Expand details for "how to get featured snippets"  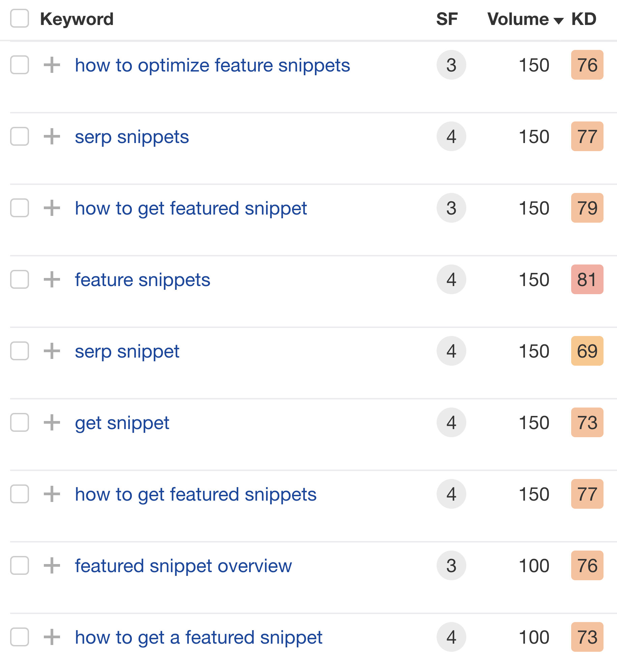coord(52,494)
